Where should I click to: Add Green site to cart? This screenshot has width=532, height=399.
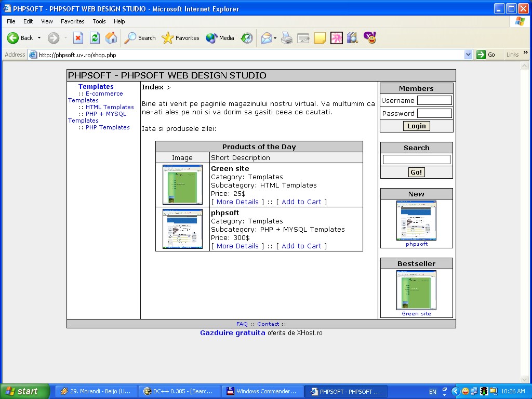click(x=301, y=202)
